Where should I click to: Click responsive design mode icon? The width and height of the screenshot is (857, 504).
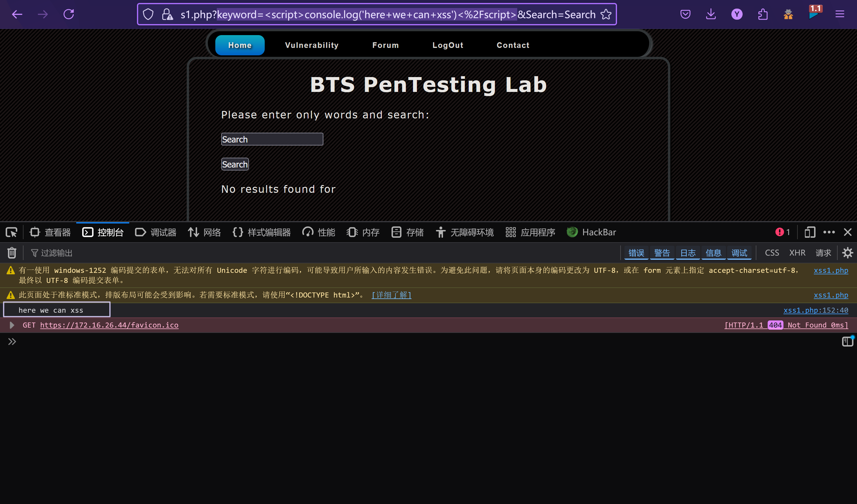pyautogui.click(x=810, y=232)
